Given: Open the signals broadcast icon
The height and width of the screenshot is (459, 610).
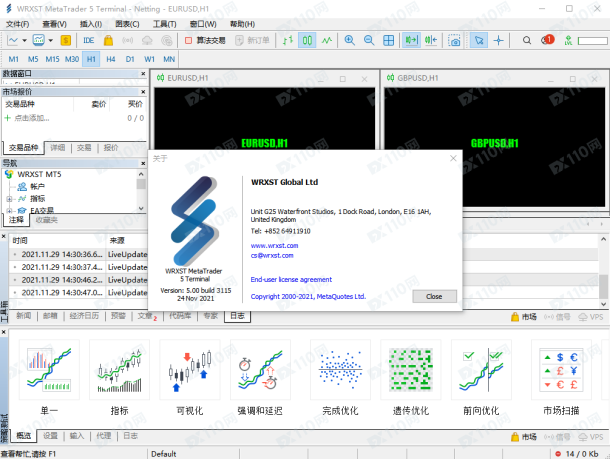Looking at the screenshot, I should point(128,40).
